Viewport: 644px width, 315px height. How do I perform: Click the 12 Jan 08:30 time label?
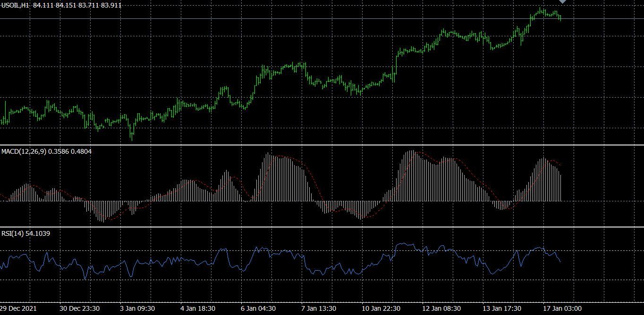441,308
